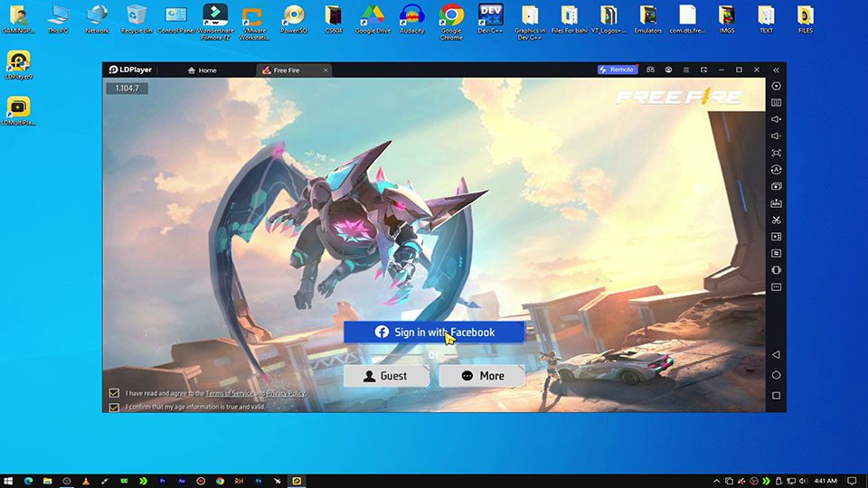Open the Terms of Service link
The width and height of the screenshot is (868, 488).
click(x=229, y=393)
